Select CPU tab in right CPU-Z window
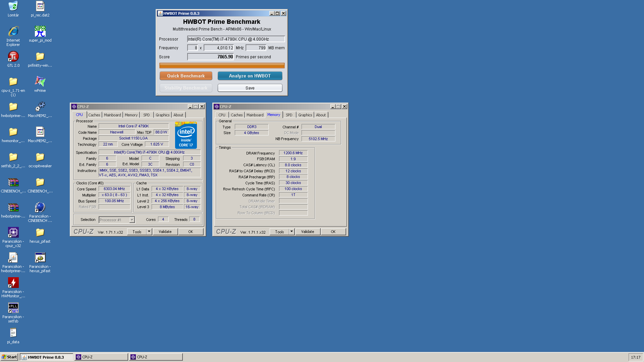This screenshot has height=362, width=644. [x=222, y=115]
